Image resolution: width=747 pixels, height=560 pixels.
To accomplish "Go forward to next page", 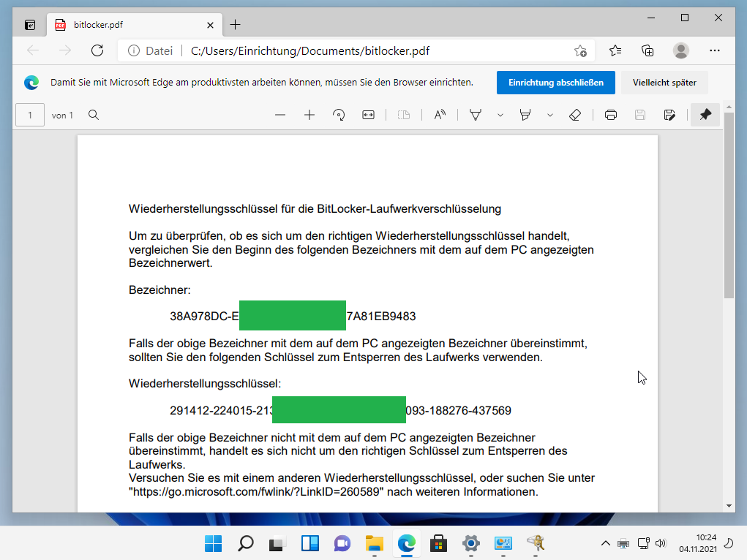I will (x=65, y=50).
